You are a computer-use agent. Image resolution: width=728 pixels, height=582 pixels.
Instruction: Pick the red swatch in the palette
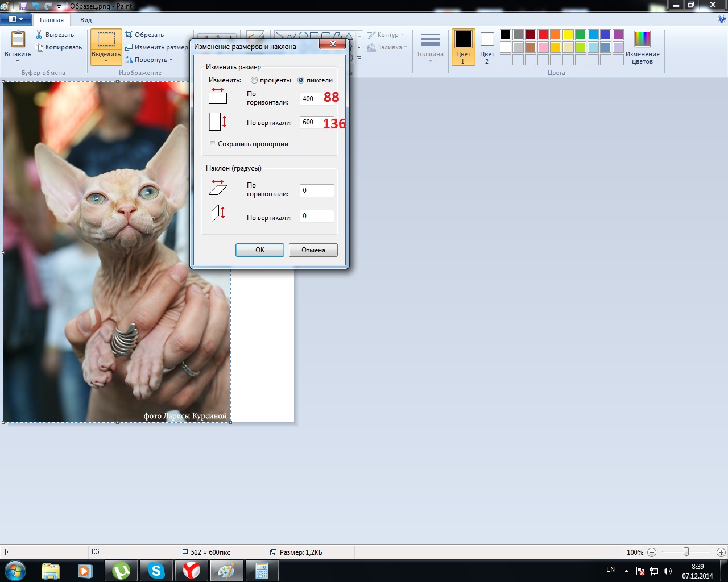(543, 35)
